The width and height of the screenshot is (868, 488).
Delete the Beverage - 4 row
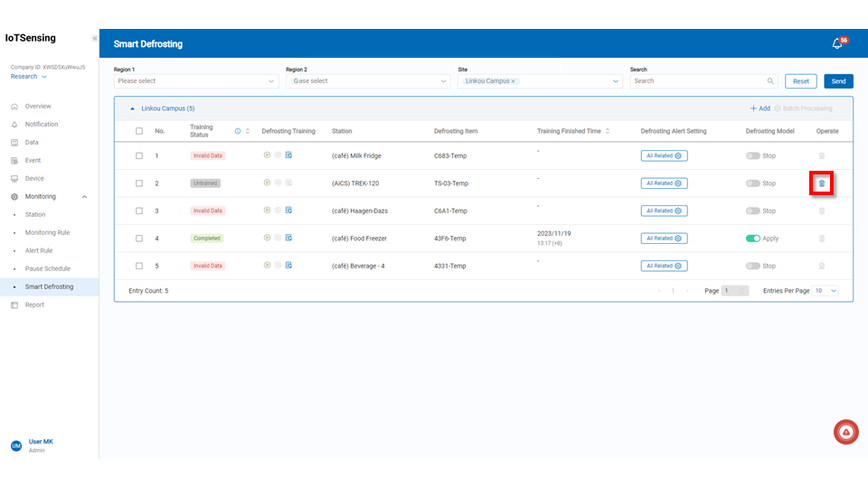[x=821, y=266]
